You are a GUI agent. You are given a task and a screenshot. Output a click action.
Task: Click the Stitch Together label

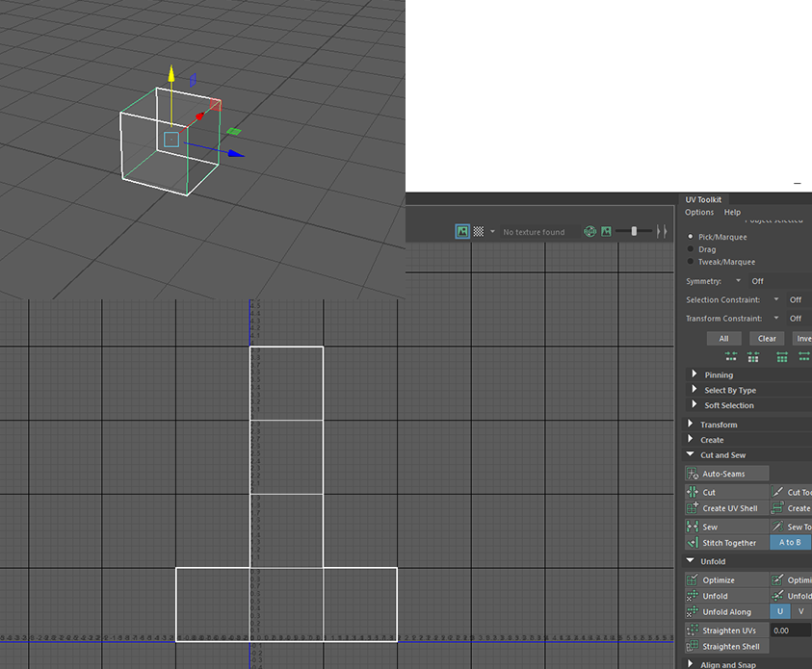point(729,543)
